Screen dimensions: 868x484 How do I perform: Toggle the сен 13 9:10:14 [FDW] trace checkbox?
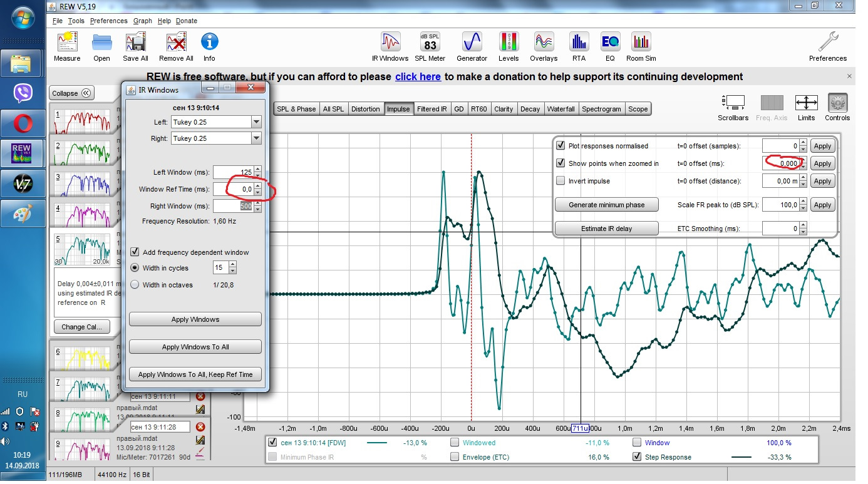click(x=272, y=442)
